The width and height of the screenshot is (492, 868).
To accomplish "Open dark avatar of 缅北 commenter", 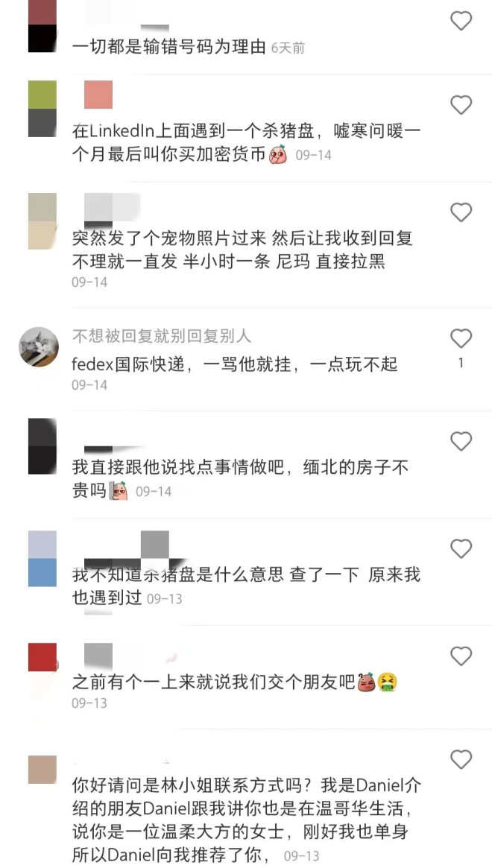I will 42,446.
